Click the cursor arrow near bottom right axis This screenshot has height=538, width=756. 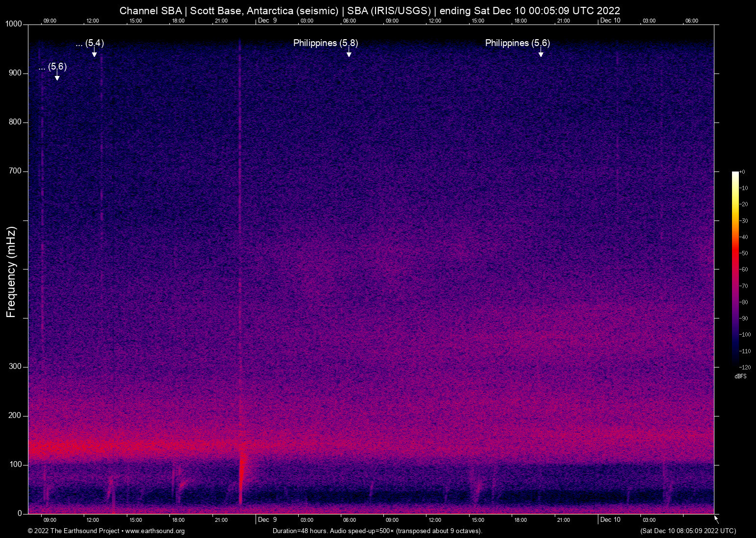[x=715, y=518]
